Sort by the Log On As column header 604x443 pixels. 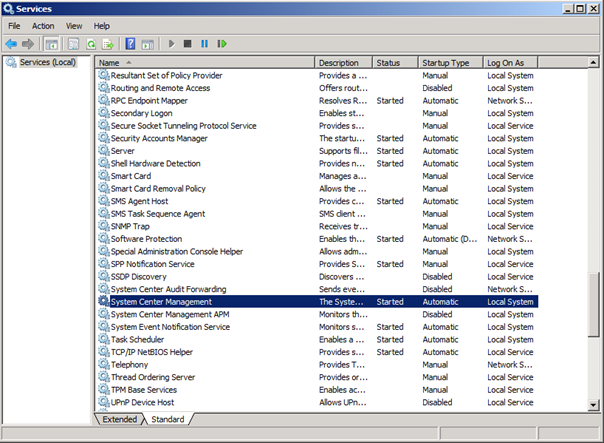(510, 62)
